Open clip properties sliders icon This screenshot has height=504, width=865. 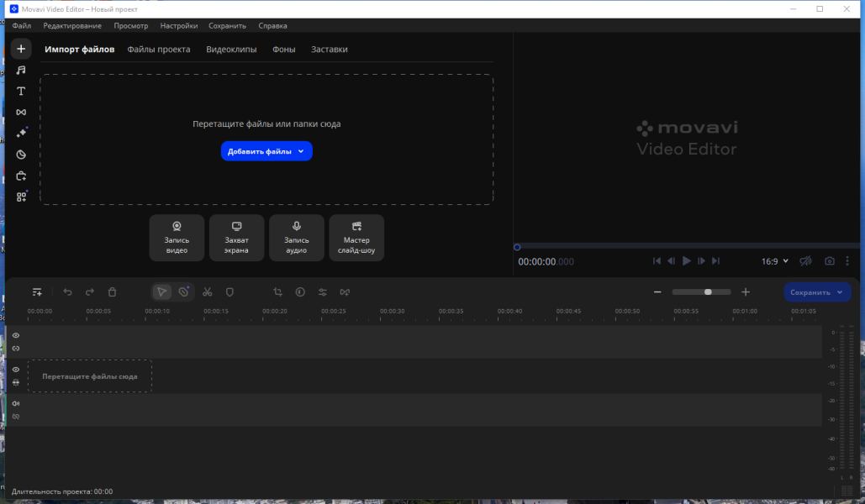click(322, 292)
